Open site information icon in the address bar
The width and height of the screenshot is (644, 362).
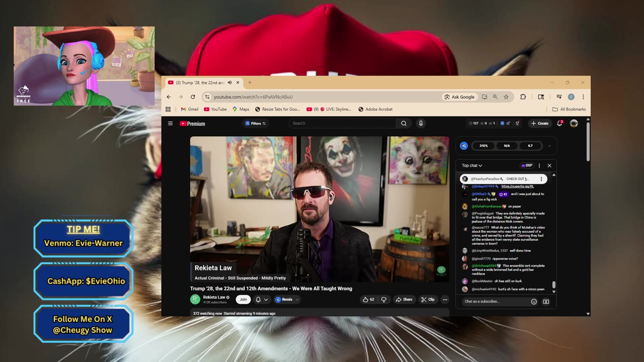(207, 97)
